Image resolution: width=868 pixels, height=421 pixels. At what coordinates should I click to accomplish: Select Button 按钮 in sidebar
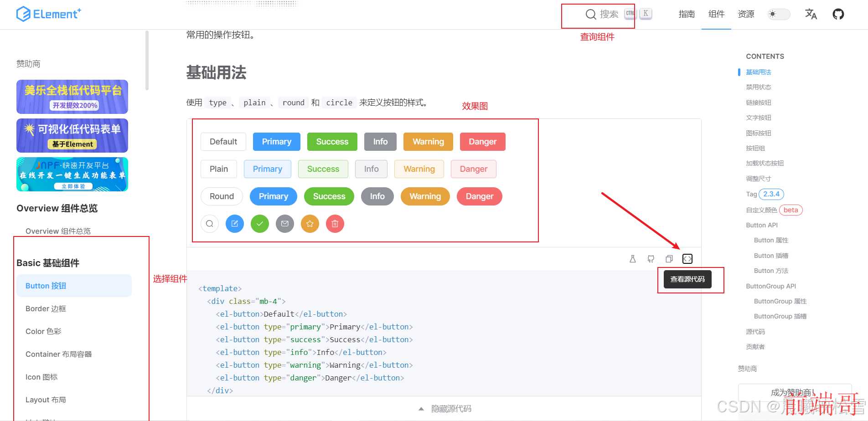[74, 286]
